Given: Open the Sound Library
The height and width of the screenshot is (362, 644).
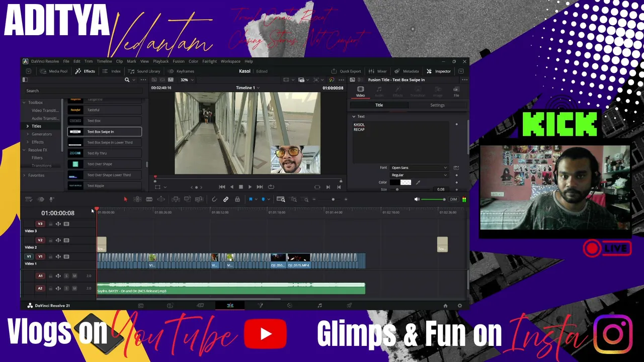Looking at the screenshot, I should point(144,71).
